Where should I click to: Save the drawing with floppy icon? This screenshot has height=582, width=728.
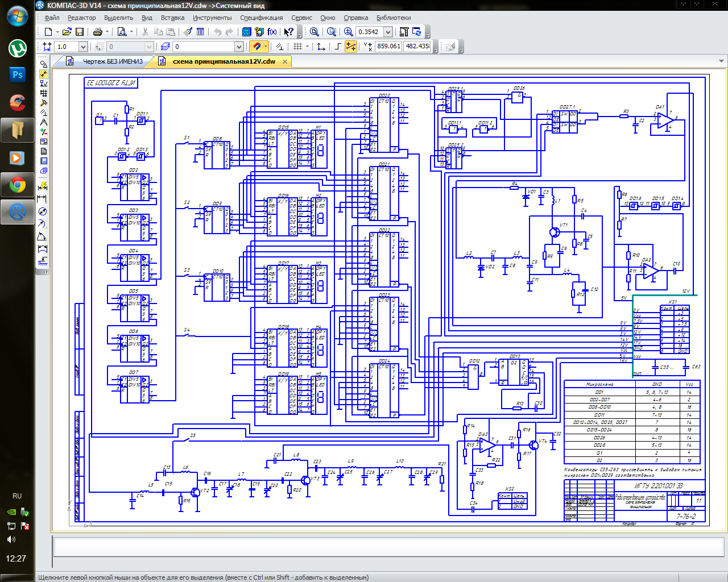(x=79, y=32)
